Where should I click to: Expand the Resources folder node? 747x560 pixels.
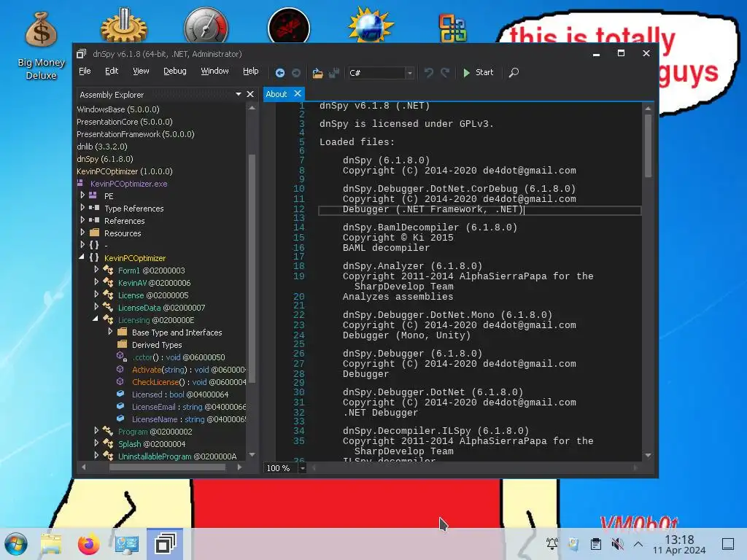point(82,233)
